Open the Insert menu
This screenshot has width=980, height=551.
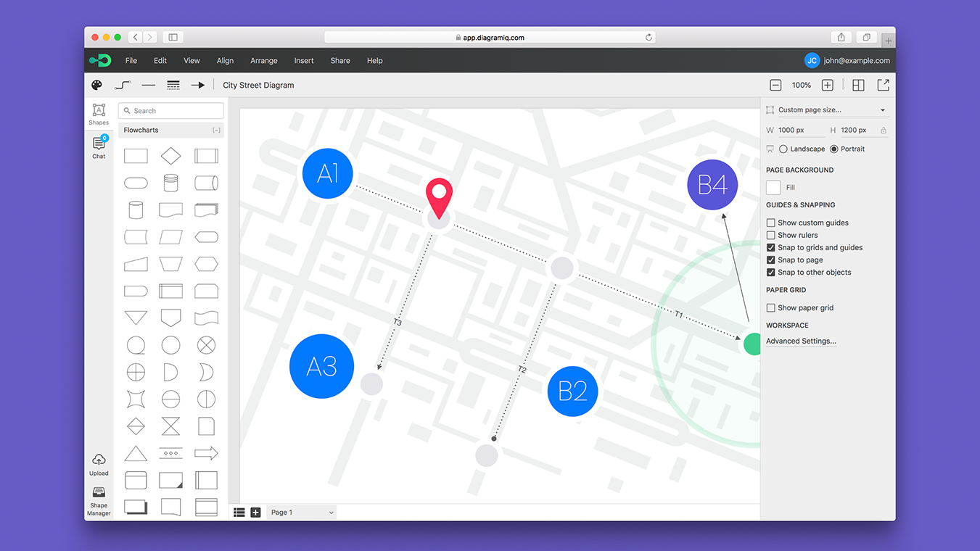click(303, 60)
